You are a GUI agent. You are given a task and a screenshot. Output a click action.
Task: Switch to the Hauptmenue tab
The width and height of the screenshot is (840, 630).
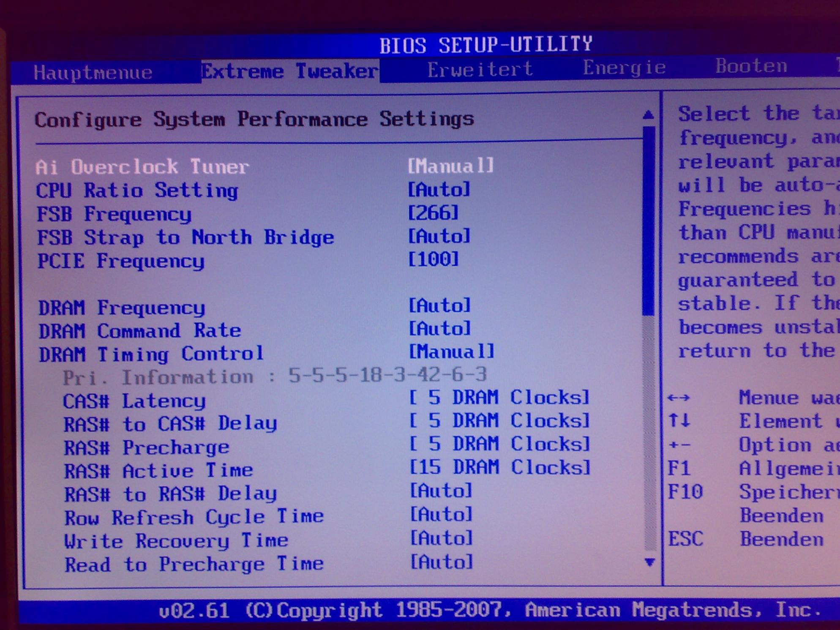click(x=93, y=73)
